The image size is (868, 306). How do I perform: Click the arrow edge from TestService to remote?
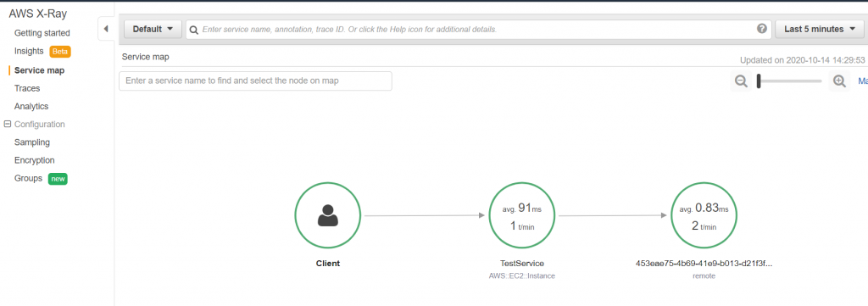click(x=613, y=215)
